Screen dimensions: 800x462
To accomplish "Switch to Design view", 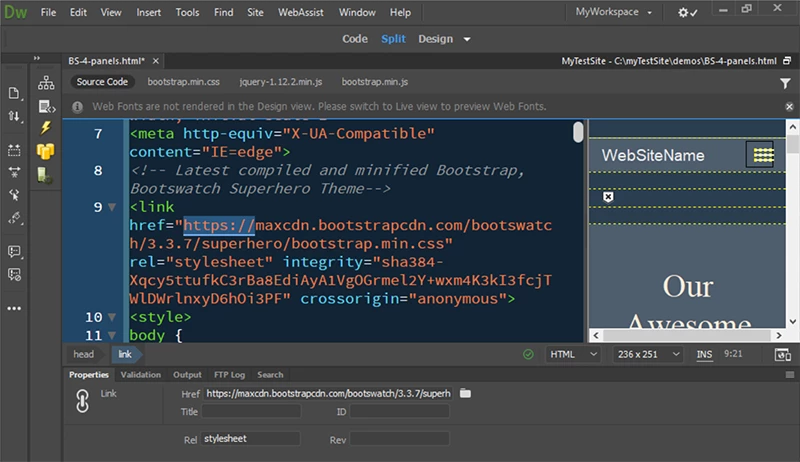I will point(435,39).
